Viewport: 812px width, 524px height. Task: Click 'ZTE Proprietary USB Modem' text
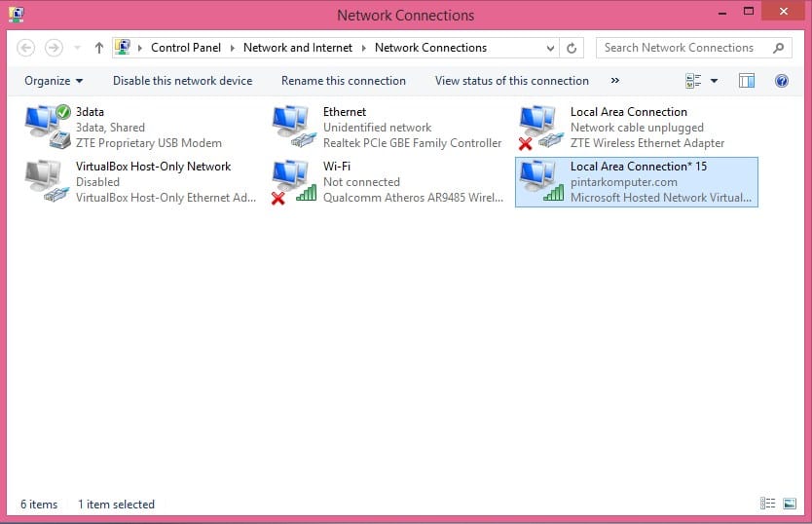click(x=149, y=143)
